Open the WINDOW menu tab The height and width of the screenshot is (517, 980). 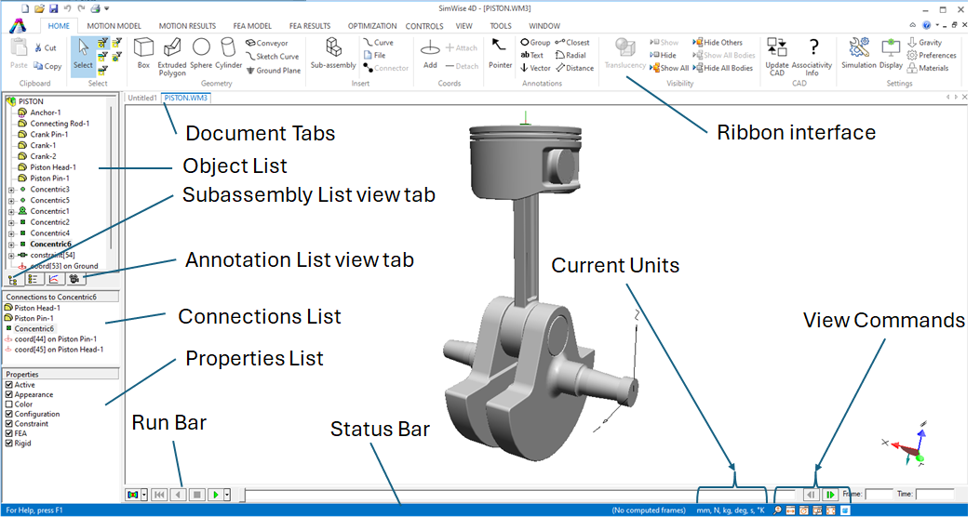544,26
